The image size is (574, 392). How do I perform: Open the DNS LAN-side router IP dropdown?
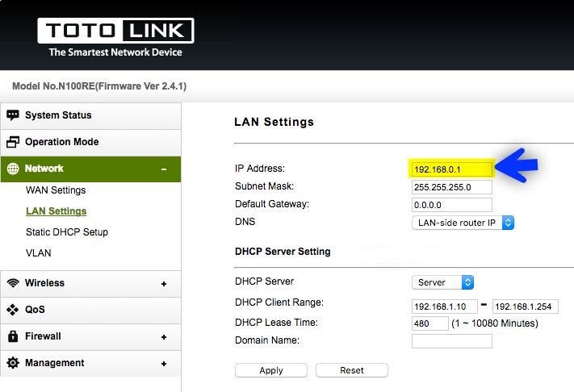tap(463, 223)
